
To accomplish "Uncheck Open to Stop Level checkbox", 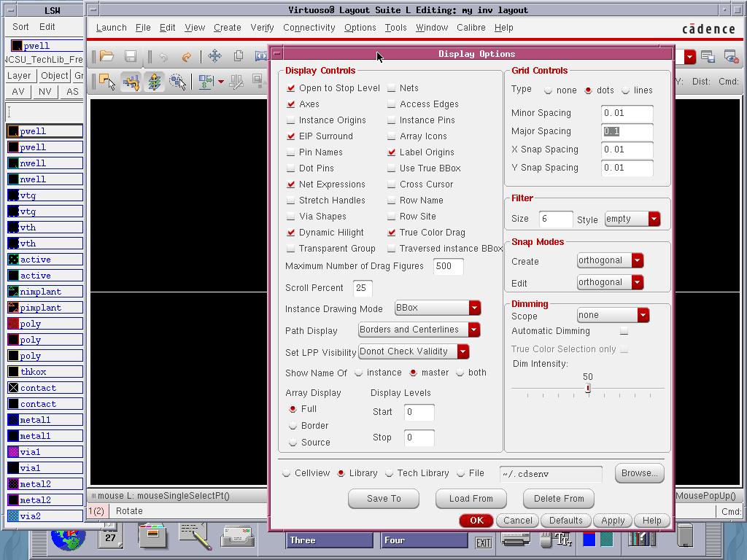I will click(291, 88).
